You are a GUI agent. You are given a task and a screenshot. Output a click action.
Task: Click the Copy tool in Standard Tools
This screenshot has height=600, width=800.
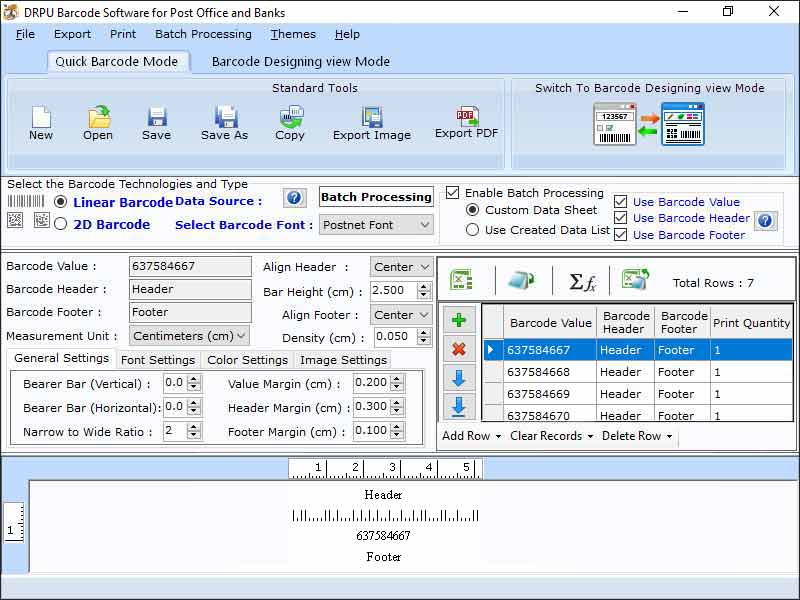290,120
